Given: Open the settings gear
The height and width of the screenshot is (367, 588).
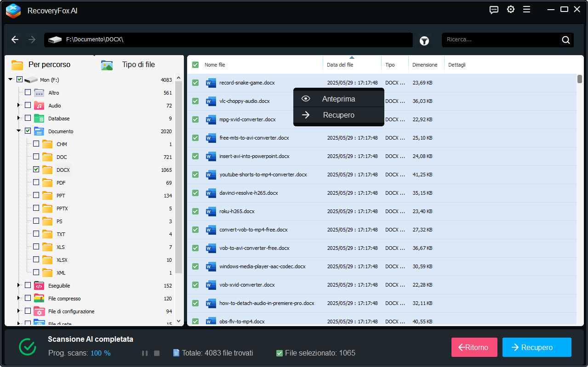Looking at the screenshot, I should [511, 10].
